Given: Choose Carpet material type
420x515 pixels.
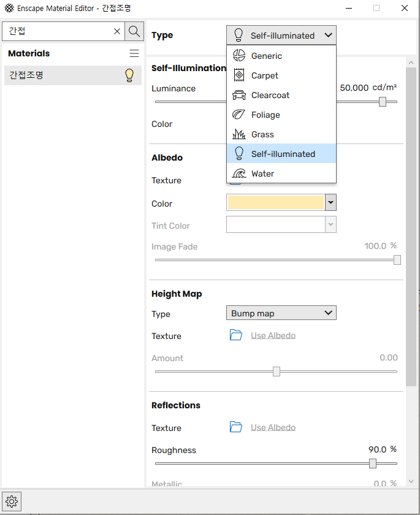Looking at the screenshot, I should [281, 75].
